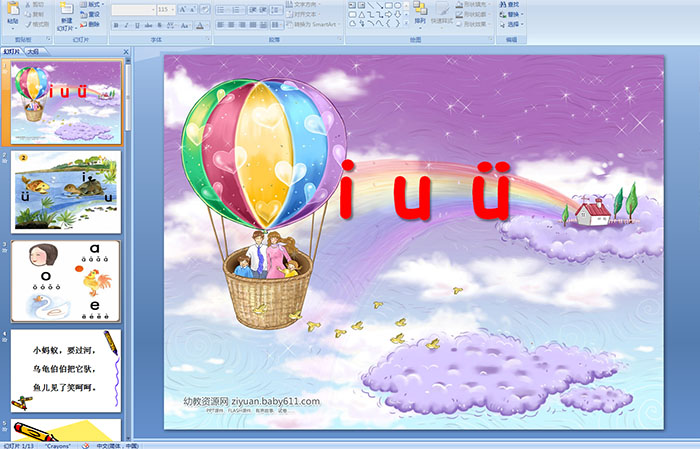Toggle Strikethrough (abc) formatting

tap(148, 25)
